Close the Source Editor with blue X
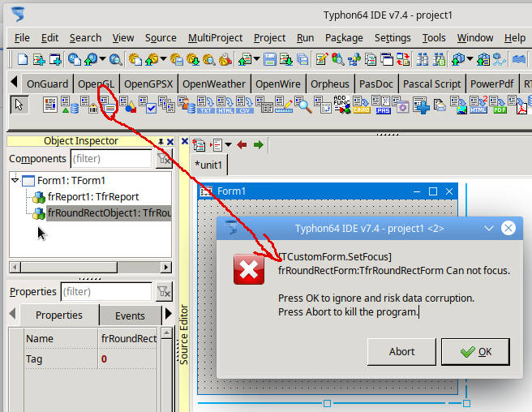The image size is (532, 412). [185, 141]
